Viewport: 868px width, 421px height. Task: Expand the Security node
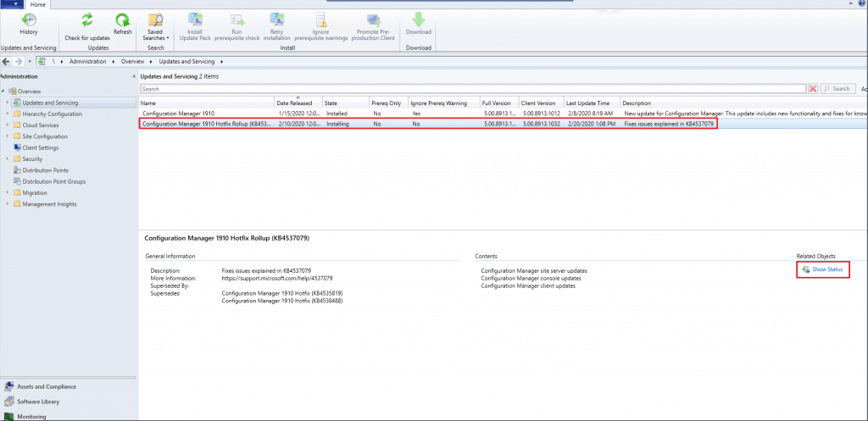(x=8, y=158)
